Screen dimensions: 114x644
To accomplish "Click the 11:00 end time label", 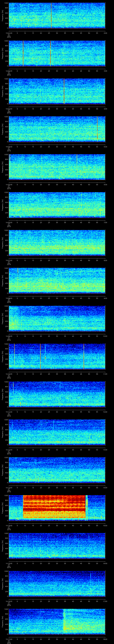I will click(105, 374).
